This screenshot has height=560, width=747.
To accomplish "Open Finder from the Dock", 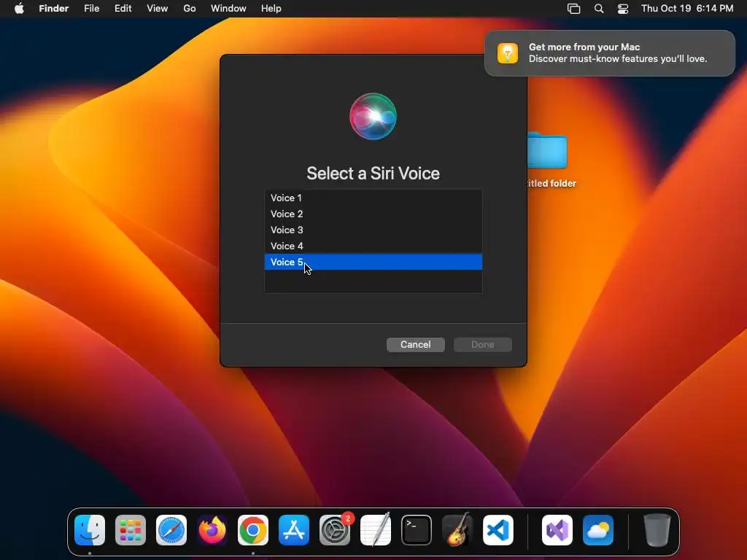I will coord(90,530).
